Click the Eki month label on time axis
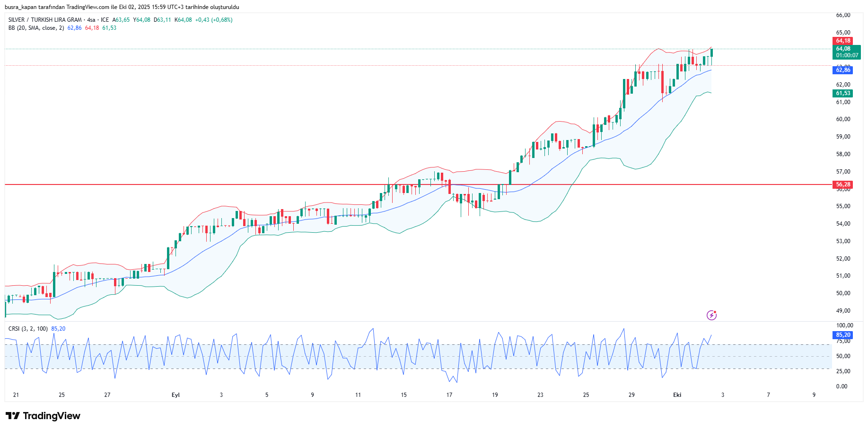 677,395
